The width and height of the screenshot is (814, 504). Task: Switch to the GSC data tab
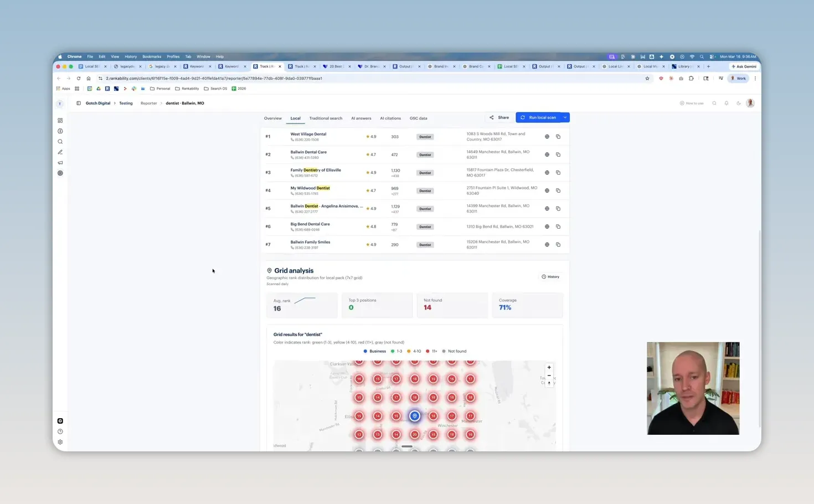(418, 119)
